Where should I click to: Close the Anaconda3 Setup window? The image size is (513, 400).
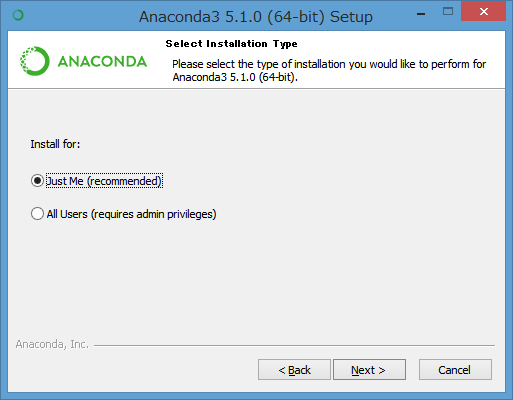point(483,12)
